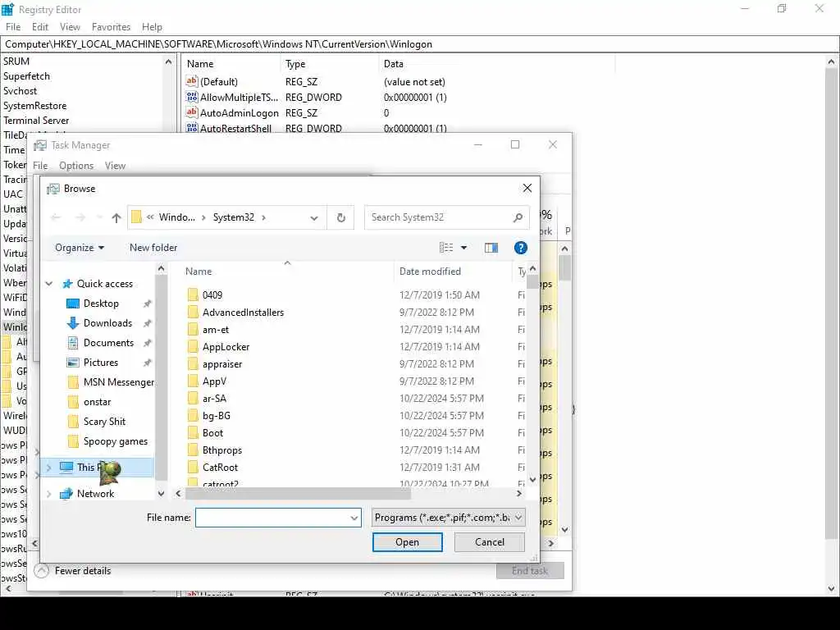Viewport: 840px width, 630px height.
Task: Close the Browse dialog with the X button
Action: pyautogui.click(x=527, y=188)
